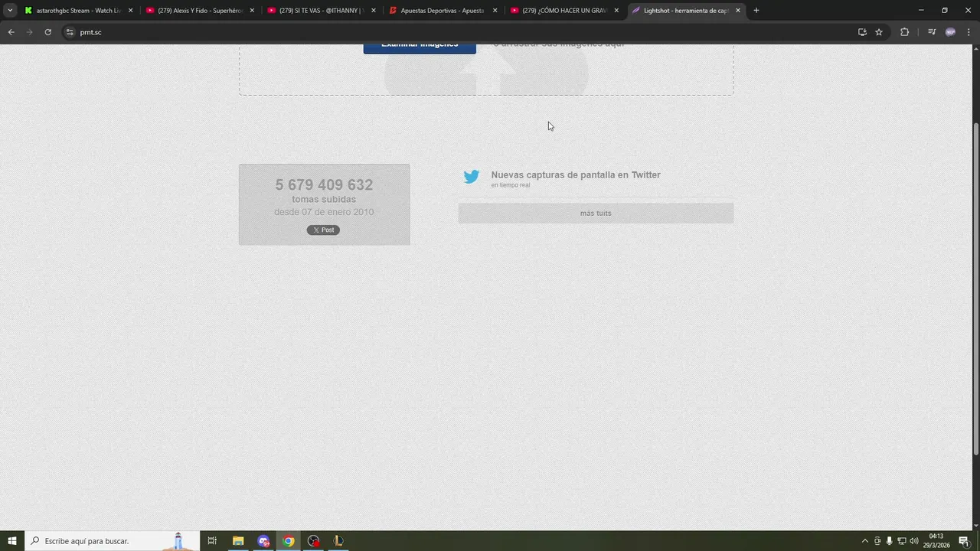This screenshot has width=980, height=551.
Task: Open the Discord icon on the taskbar
Action: pos(263,541)
